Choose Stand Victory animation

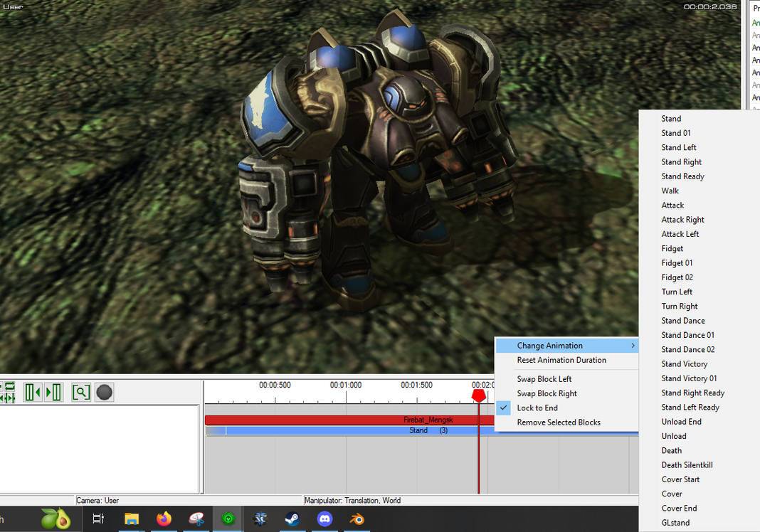[x=684, y=364]
